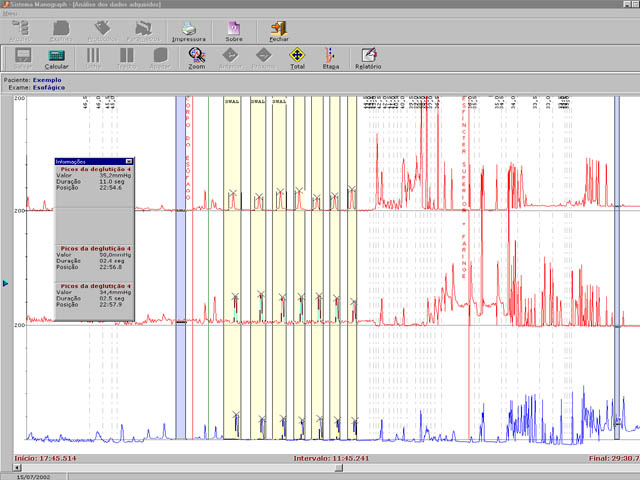Viewport: 640px width, 480px height.
Task: Click the Impressora printer icon
Action: 188,28
